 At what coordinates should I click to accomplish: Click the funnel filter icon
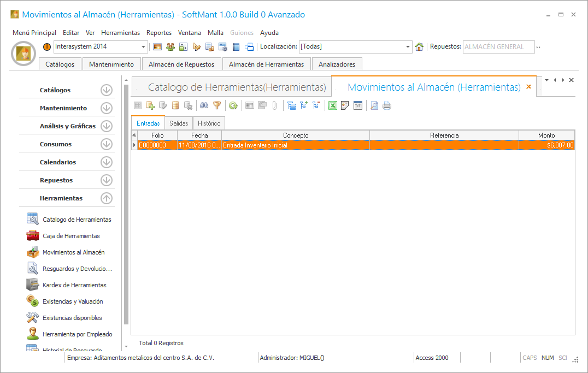click(x=217, y=106)
